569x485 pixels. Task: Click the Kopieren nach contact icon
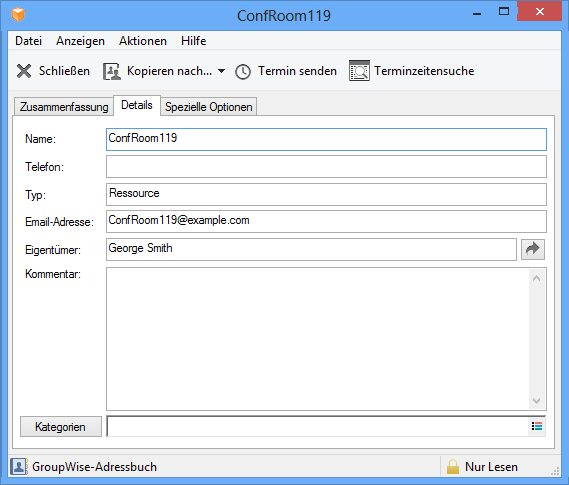[x=112, y=71]
